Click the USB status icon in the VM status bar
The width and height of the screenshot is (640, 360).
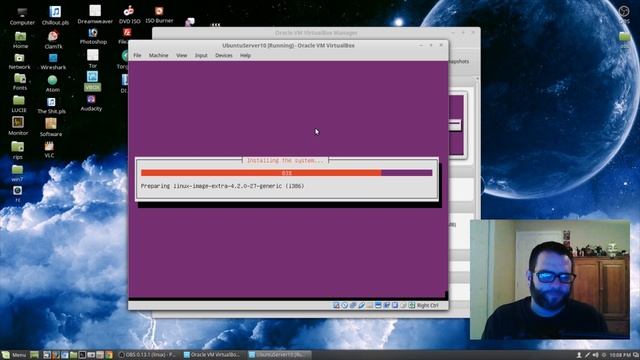point(362,305)
